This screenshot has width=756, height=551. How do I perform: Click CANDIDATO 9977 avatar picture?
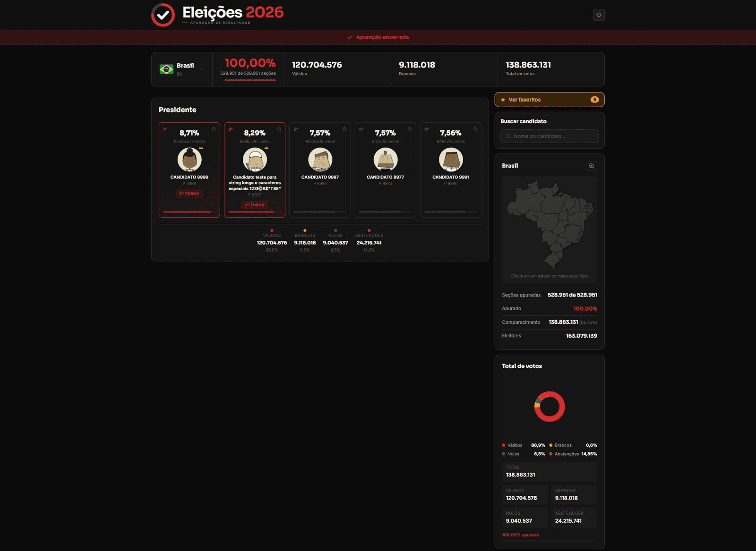point(386,160)
